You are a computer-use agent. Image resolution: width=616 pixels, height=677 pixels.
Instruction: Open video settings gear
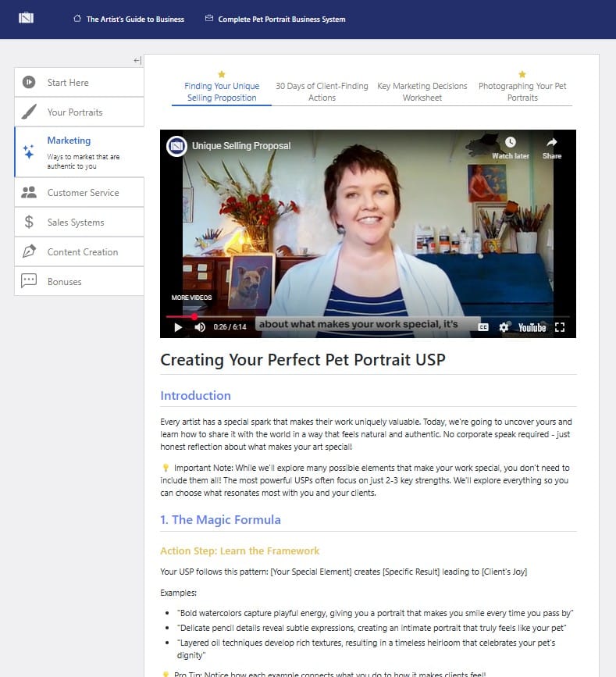pyautogui.click(x=504, y=327)
